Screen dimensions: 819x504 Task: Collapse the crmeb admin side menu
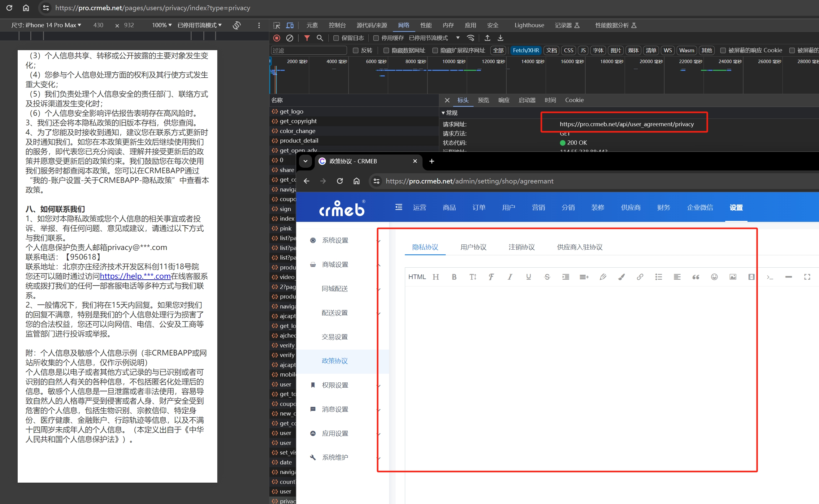[398, 207]
